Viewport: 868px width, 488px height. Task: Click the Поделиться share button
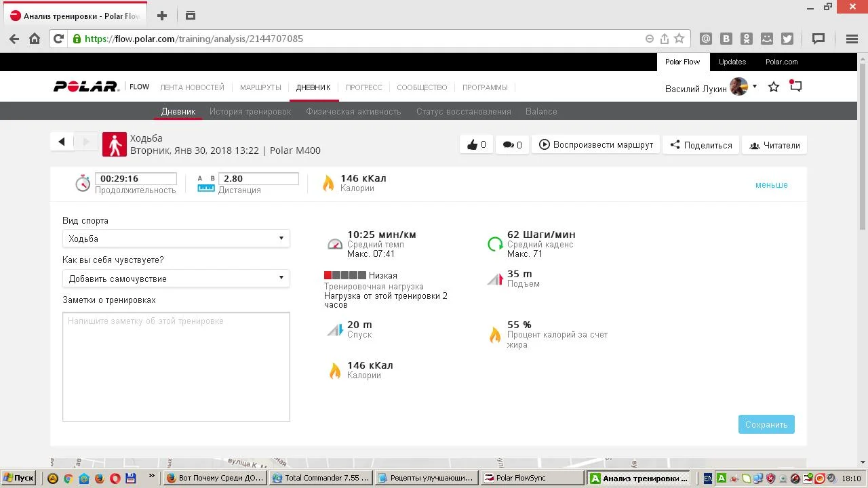click(701, 145)
